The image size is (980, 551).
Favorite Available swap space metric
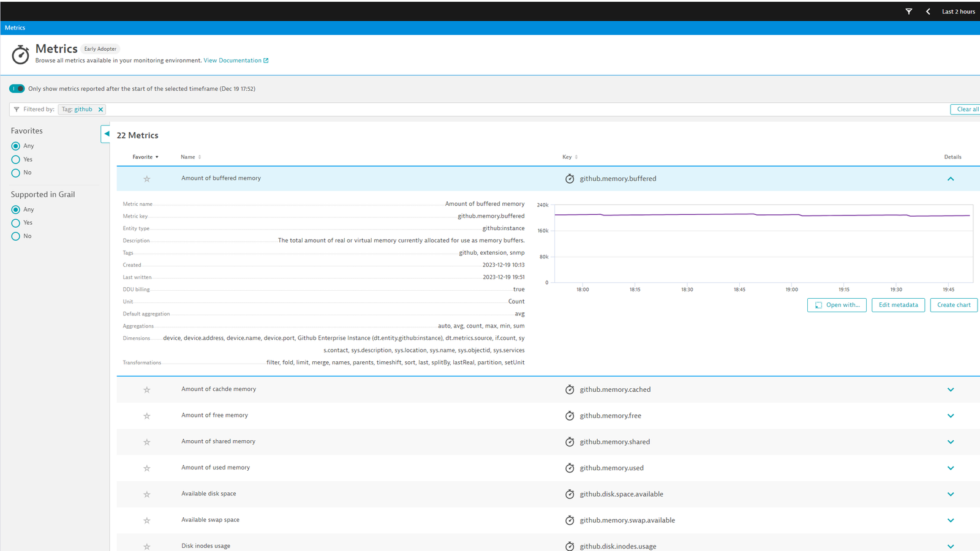tap(147, 521)
